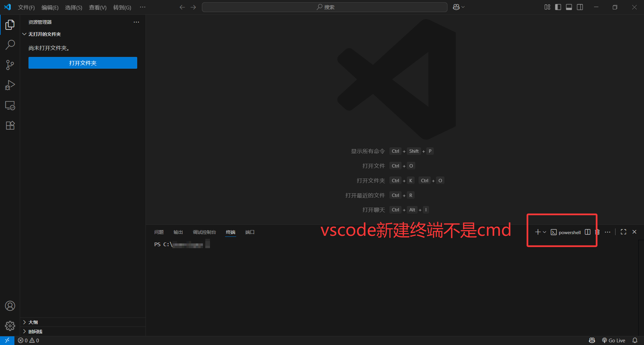Viewport: 644px width, 345px height.
Task: Kill the terminal with trash icon
Action: tap(597, 232)
